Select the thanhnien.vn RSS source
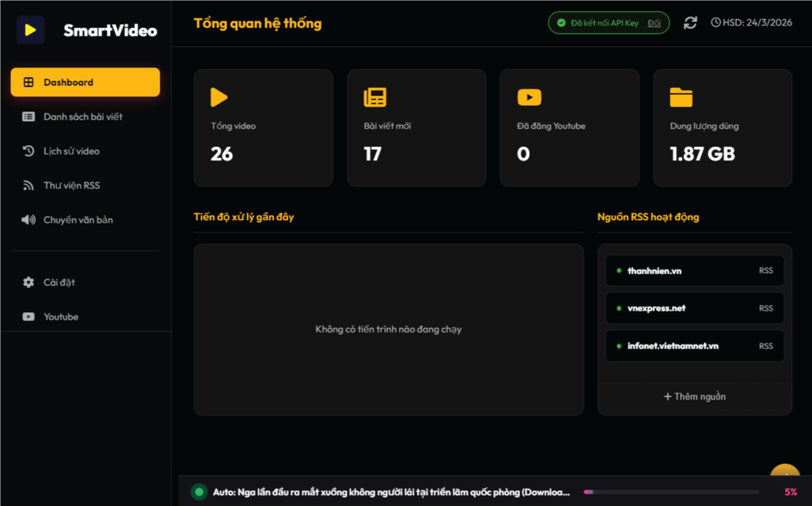 click(694, 271)
